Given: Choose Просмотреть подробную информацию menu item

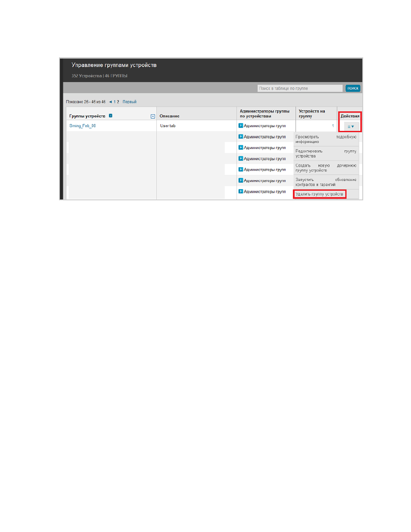Looking at the screenshot, I should [x=326, y=139].
